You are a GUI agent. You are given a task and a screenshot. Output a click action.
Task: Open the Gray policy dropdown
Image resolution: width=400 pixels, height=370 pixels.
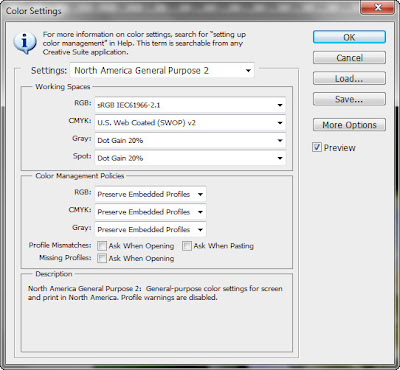click(x=150, y=229)
